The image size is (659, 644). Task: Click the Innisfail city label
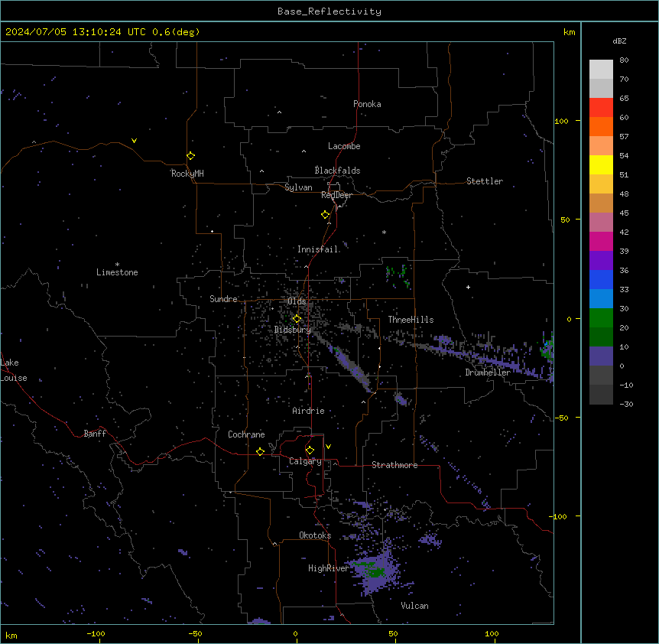(317, 249)
